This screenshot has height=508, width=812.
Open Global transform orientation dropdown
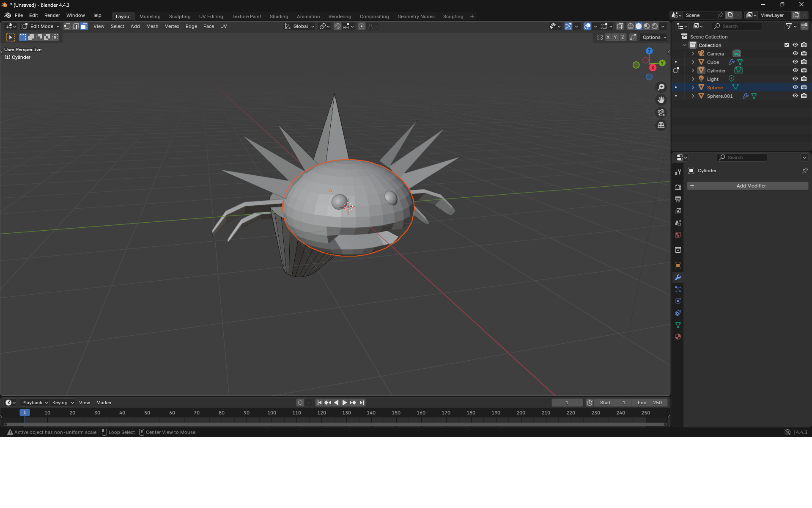click(300, 26)
